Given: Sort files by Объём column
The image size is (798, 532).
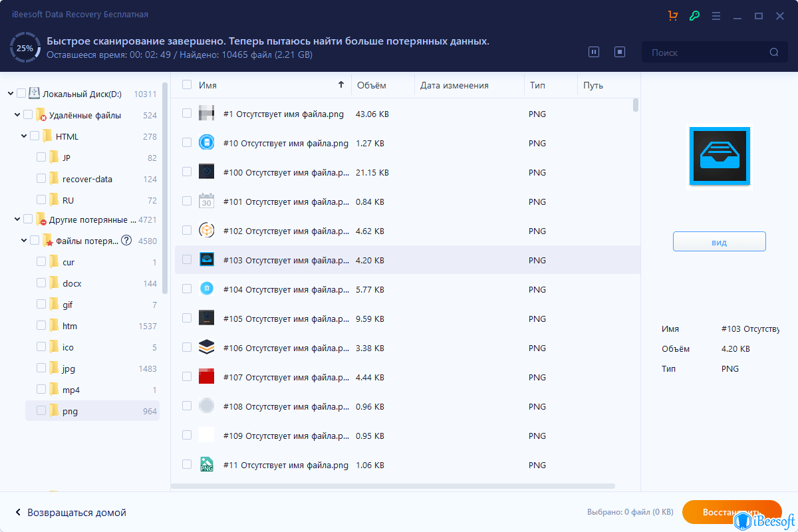Looking at the screenshot, I should click(x=372, y=85).
